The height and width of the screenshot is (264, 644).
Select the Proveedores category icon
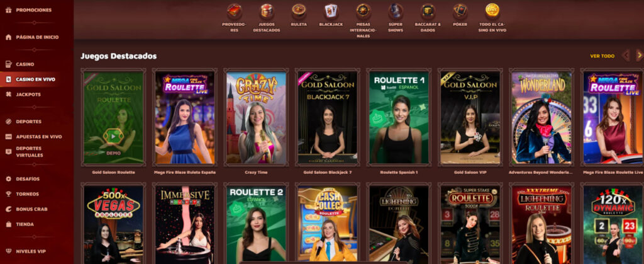234,11
